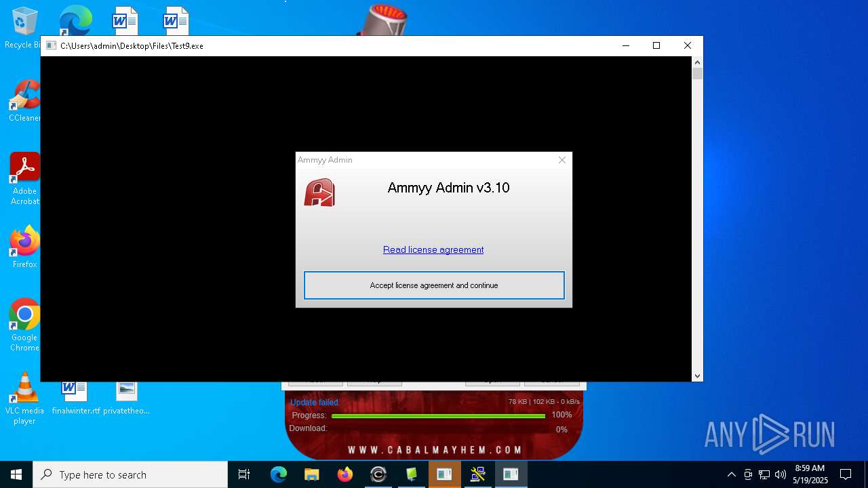Open the privatetheo... file icon

click(126, 398)
